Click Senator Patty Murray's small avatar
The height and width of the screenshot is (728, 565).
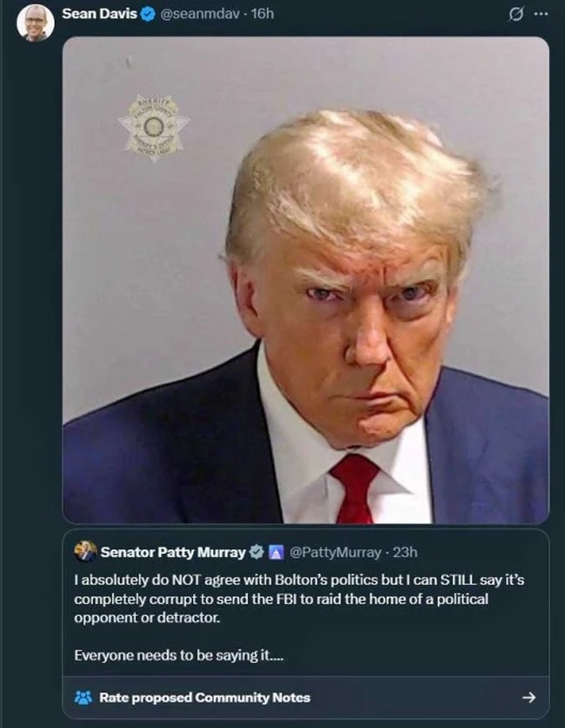click(85, 551)
